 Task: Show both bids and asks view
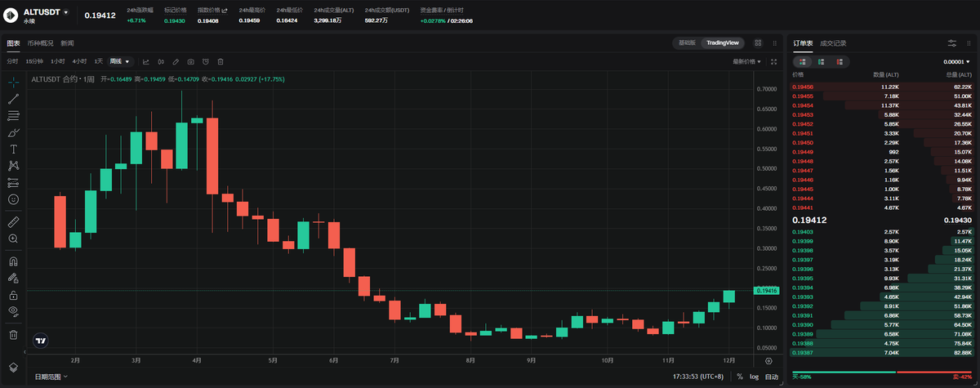pos(803,61)
